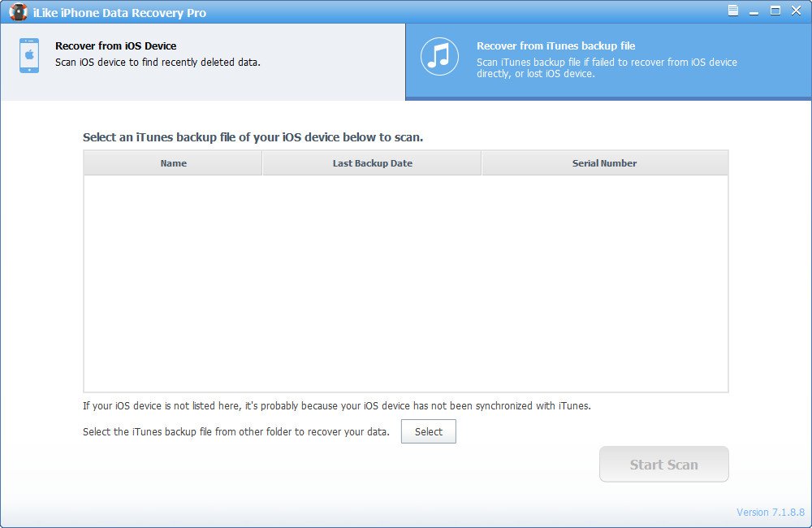This screenshot has height=528, width=812.
Task: Switch to Recover from iOS Device tab
Action: [202, 62]
